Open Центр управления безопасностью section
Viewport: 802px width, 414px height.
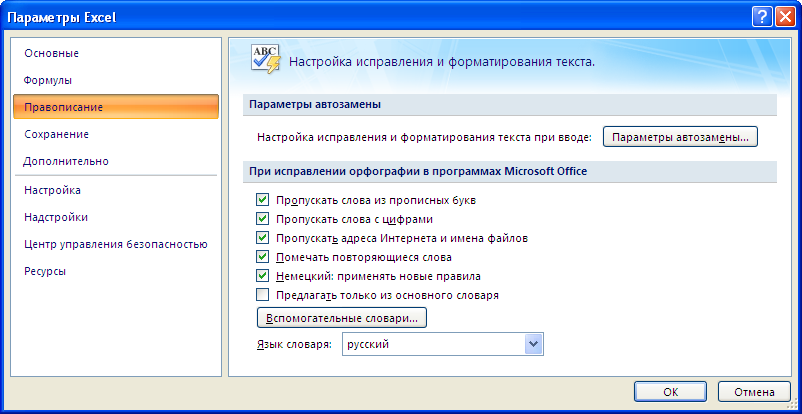[115, 243]
